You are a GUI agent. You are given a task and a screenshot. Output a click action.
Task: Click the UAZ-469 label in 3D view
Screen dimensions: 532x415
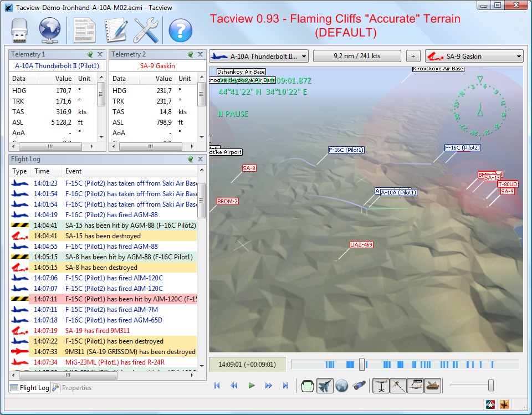click(361, 245)
